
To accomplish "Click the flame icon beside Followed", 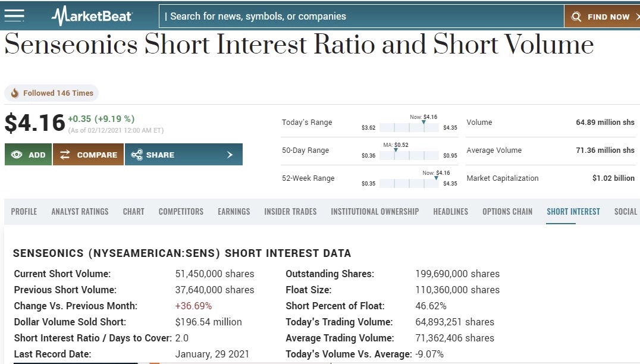I will [15, 93].
